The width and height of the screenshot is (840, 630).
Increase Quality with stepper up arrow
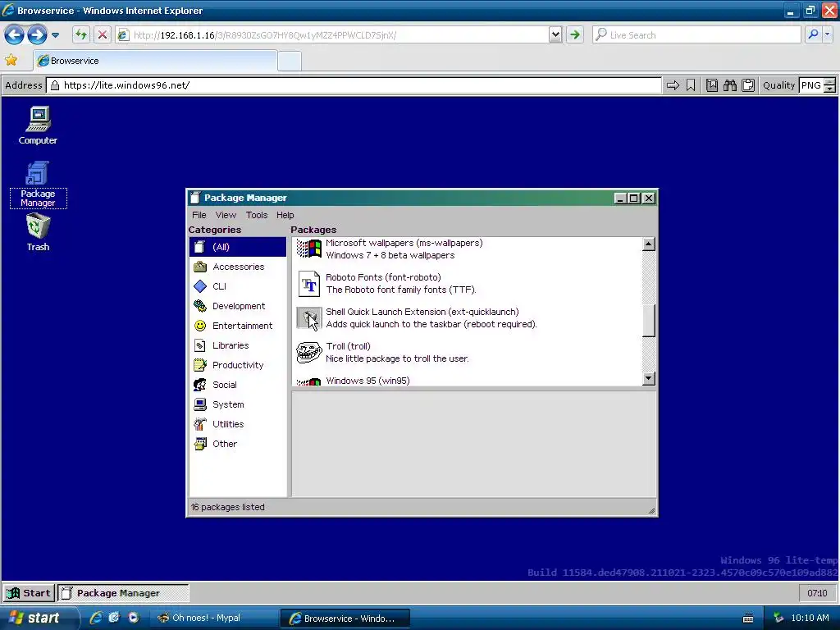point(829,81)
